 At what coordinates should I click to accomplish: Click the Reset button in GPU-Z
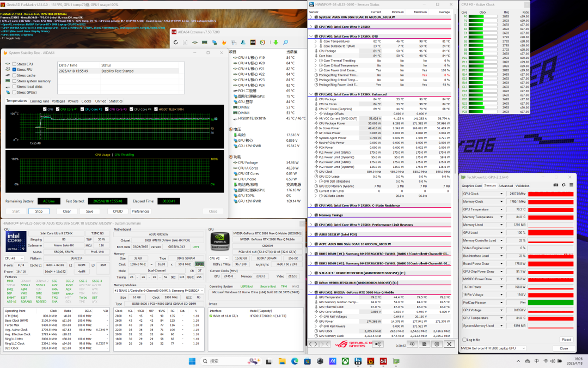[566, 340]
